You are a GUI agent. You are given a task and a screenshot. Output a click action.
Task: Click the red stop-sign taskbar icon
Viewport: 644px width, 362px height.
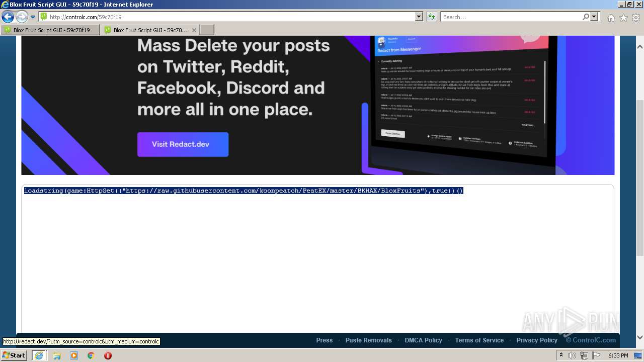108,355
